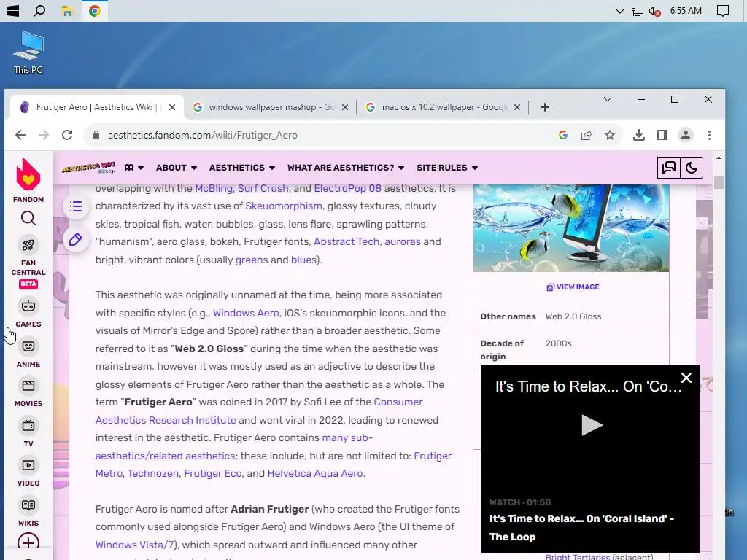Play the Coral Island video
The image size is (747, 560).
point(591,425)
